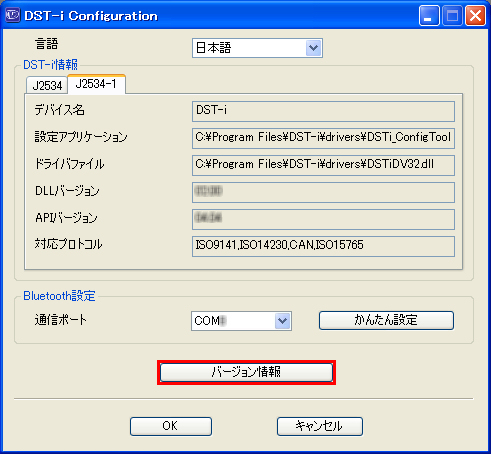Click the DST-i app icon in title bar
Viewport: 491px width, 454px height.
point(13,15)
